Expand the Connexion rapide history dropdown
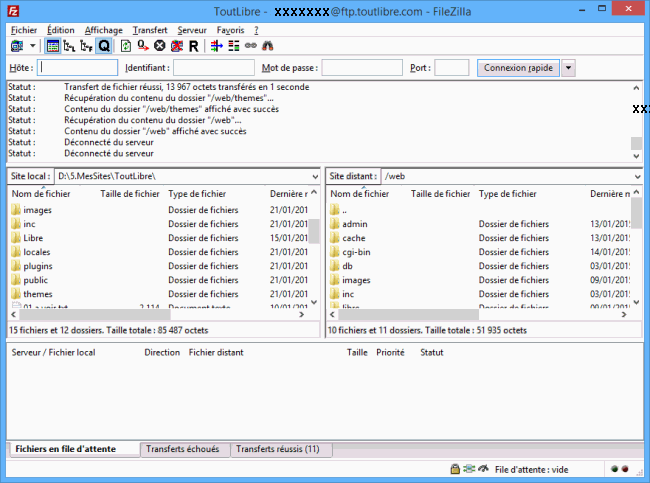The image size is (650, 483). coord(568,68)
